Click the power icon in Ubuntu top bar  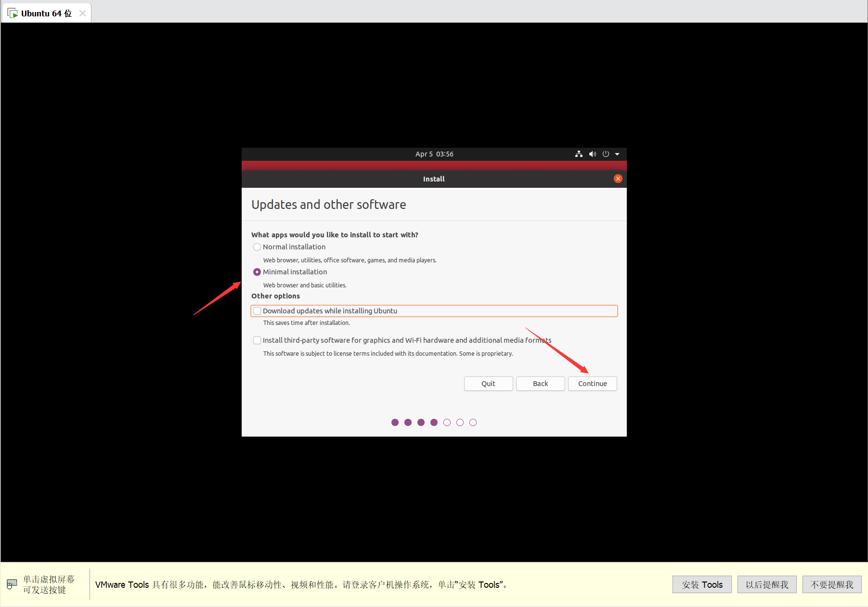[606, 154]
